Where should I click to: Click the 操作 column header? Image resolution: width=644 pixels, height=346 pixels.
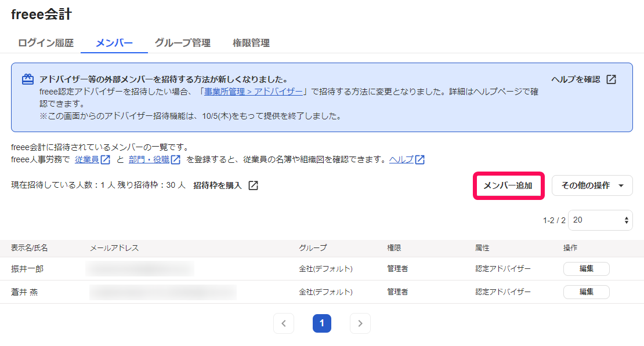pos(570,248)
